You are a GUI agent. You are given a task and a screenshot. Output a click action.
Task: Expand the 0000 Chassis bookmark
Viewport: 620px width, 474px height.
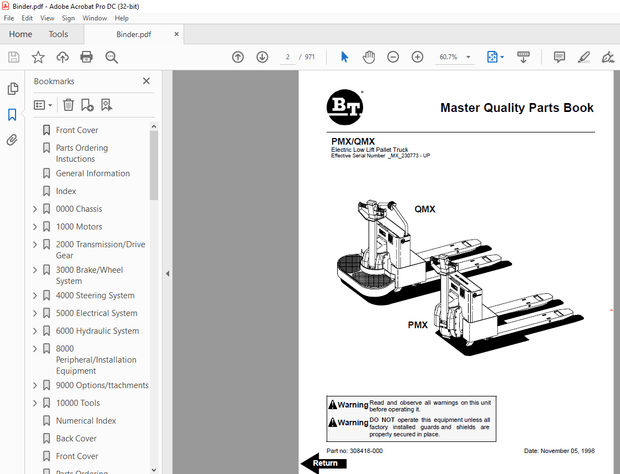click(x=35, y=209)
